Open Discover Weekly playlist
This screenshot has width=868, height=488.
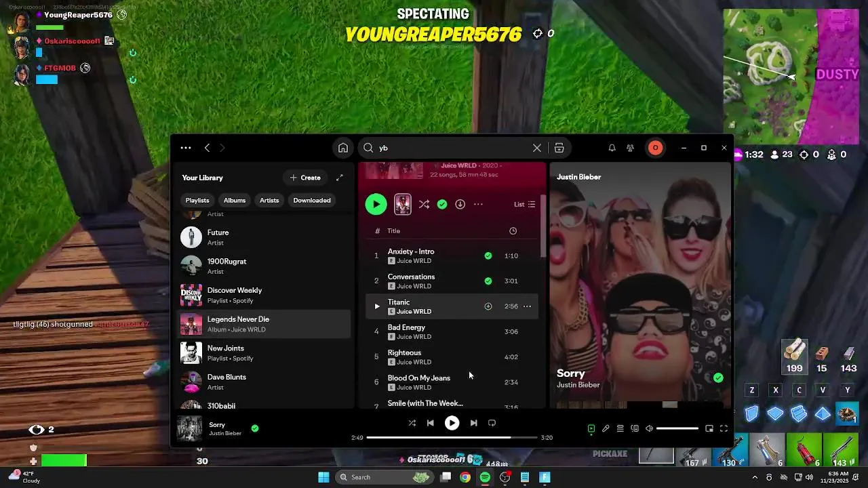[x=264, y=295]
